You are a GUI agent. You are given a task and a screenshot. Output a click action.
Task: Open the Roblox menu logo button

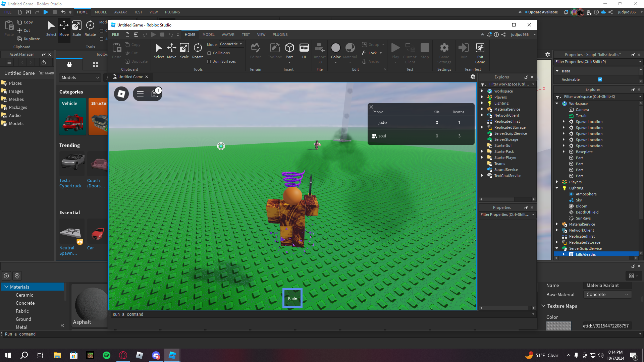(x=121, y=94)
